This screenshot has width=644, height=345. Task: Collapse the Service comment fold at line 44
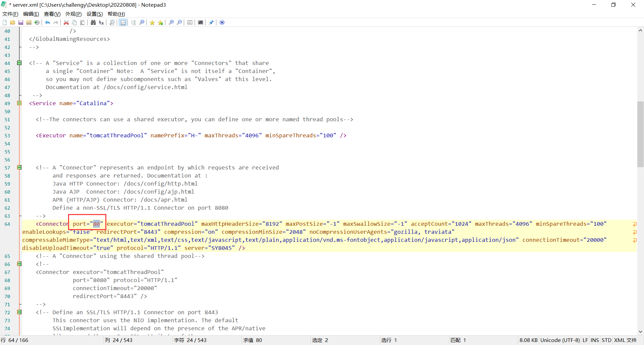19,63
